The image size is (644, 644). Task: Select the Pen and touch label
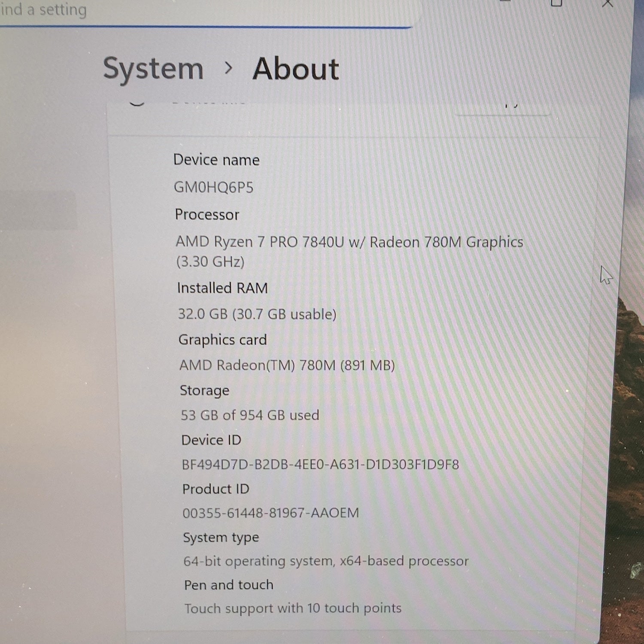point(229,585)
